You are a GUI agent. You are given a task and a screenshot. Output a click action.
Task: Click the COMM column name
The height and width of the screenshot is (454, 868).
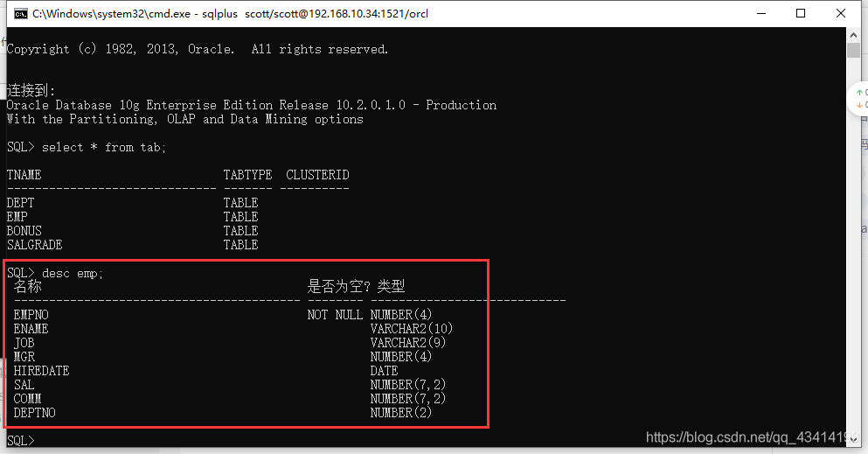(28, 399)
